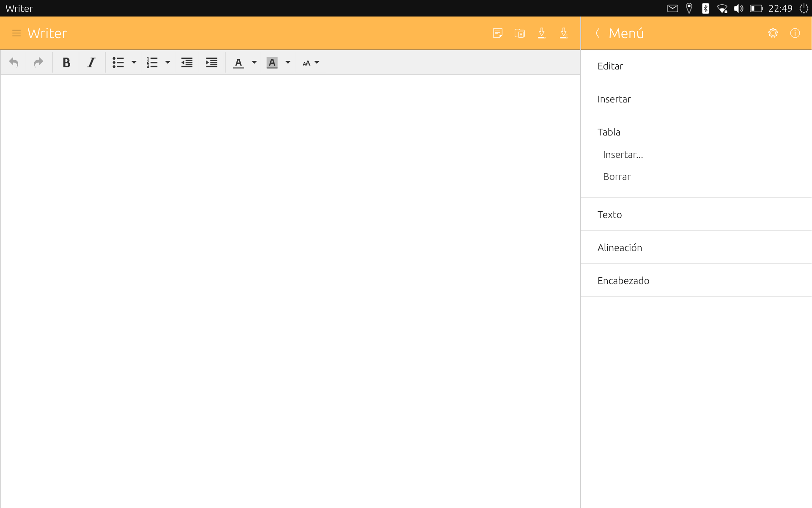Open the font color dropdown arrow
Viewport: 812px width, 508px height.
[x=254, y=63]
